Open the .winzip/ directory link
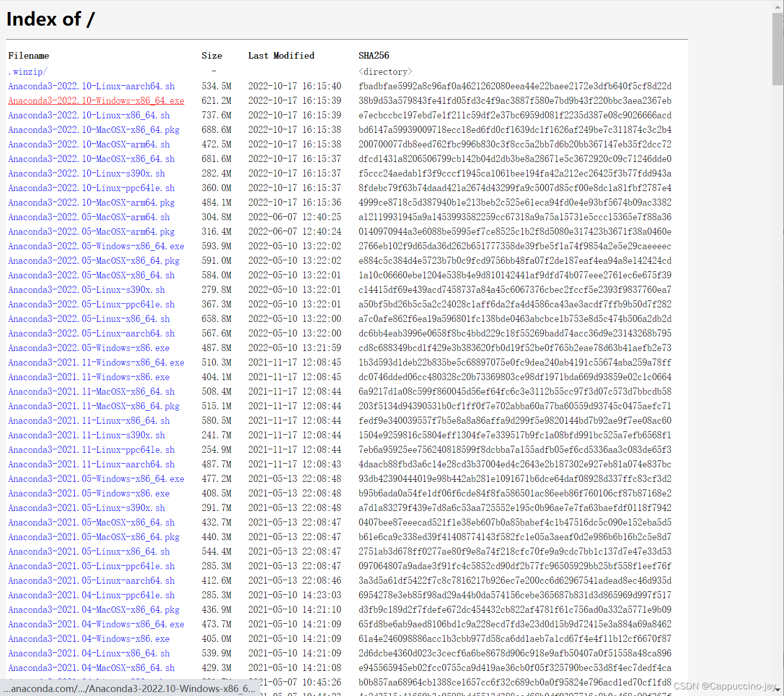 coord(28,72)
